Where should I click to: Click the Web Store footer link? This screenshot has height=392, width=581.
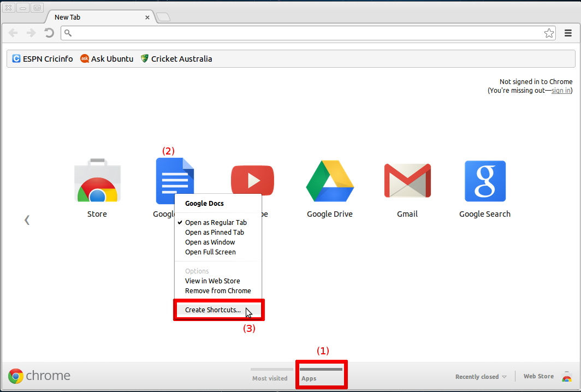pos(538,376)
